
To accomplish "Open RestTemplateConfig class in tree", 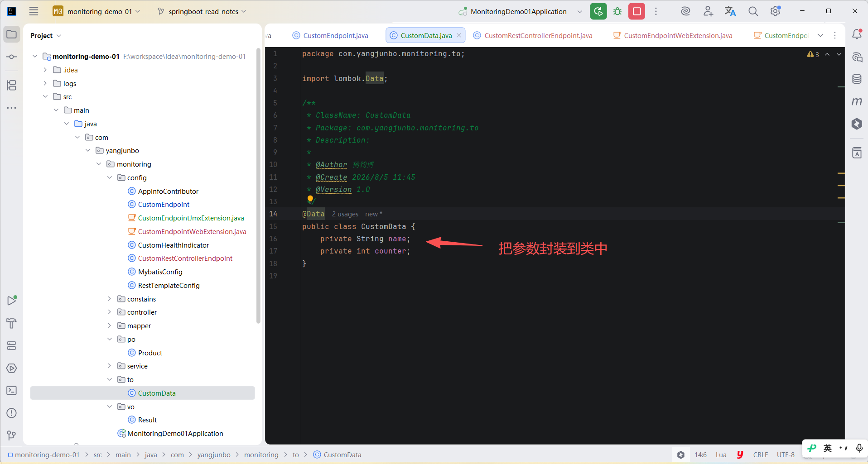I will click(169, 285).
